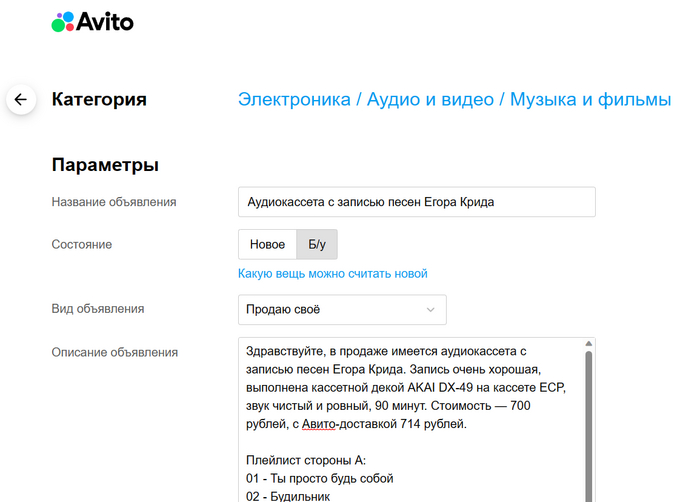Click the line 01 - Ты просто будь собой
Screen dimensions: 700x502
[x=320, y=478]
